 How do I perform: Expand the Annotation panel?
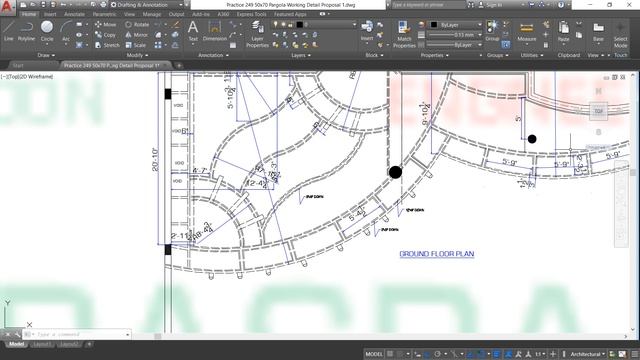click(213, 55)
